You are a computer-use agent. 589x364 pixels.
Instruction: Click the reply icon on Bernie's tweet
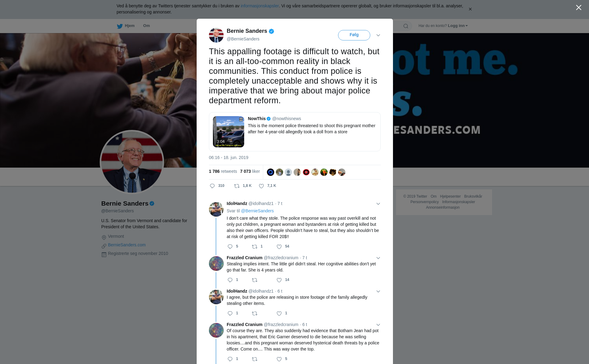point(212,186)
